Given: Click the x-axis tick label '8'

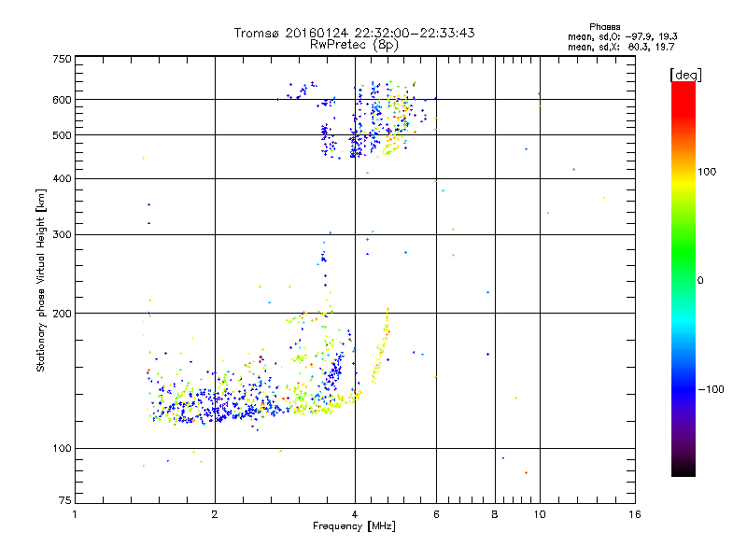Looking at the screenshot, I should [x=495, y=514].
